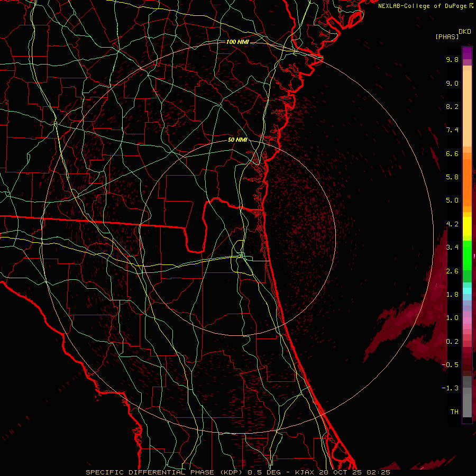Click the 0.2 legend value

pyautogui.click(x=452, y=342)
